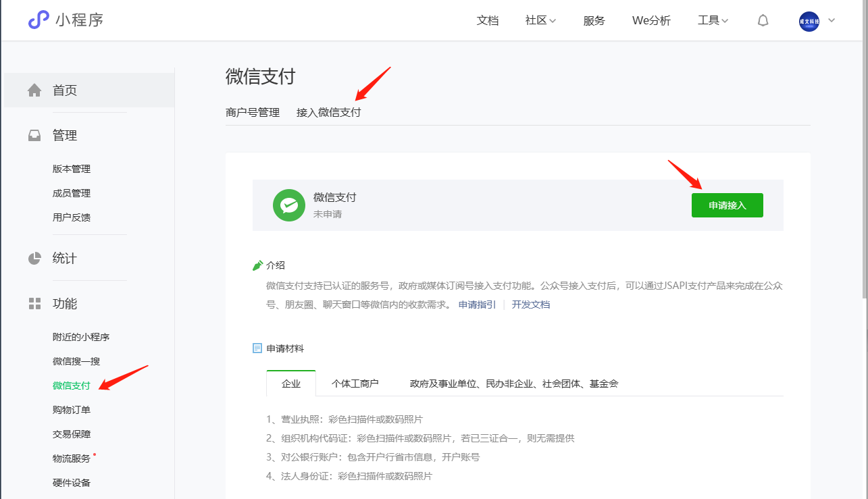Image resolution: width=868 pixels, height=499 pixels.
Task: Open 服务 in top navigation
Action: (594, 20)
